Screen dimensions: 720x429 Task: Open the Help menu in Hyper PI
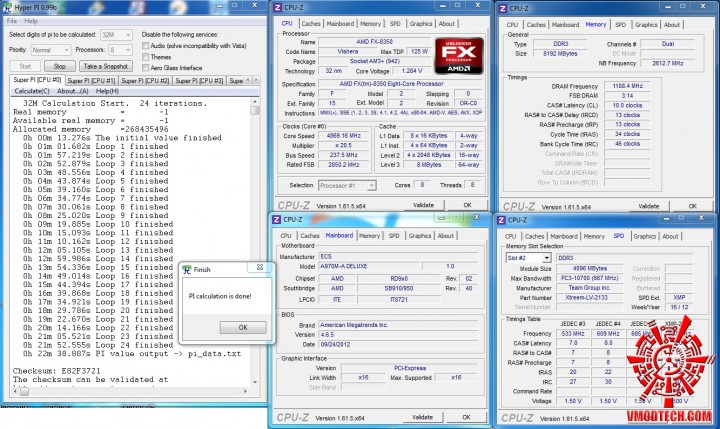31,21
